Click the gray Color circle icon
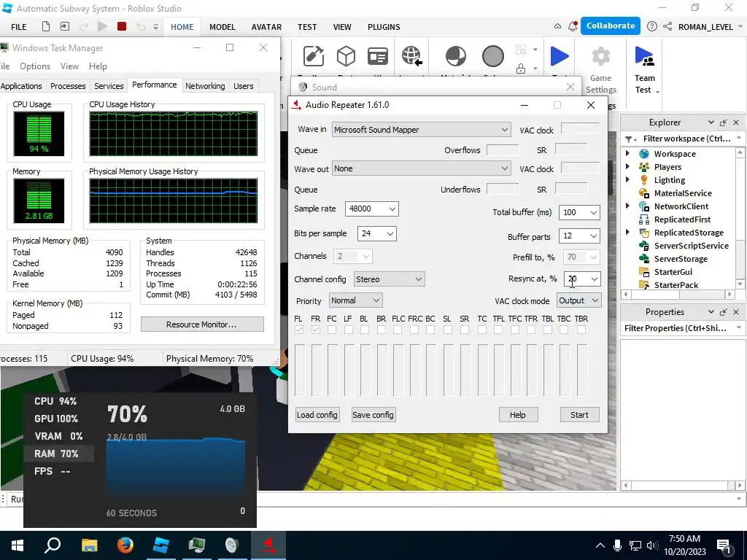The width and height of the screenshot is (747, 560). click(492, 56)
